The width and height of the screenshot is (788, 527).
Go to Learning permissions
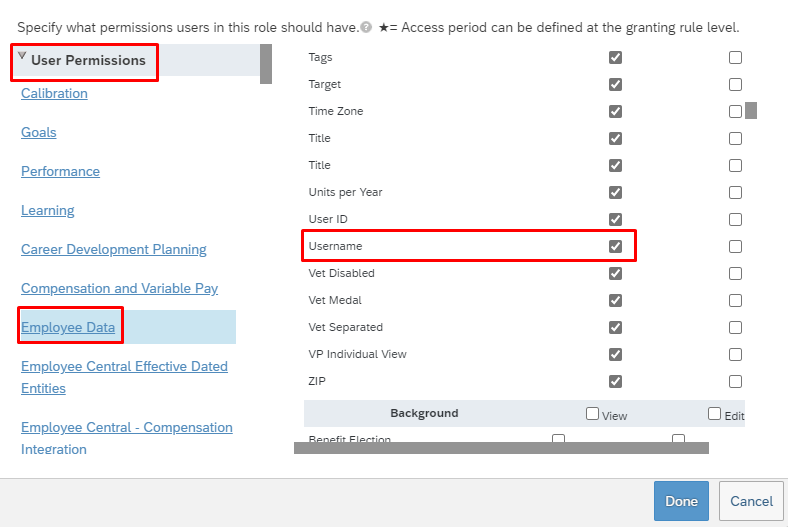[48, 210]
